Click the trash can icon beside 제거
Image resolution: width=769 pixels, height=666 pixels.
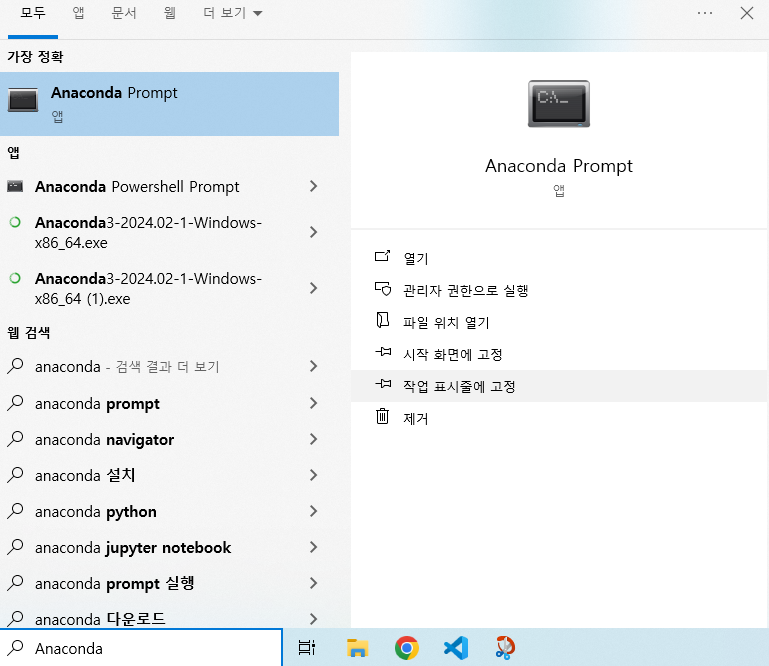383,416
